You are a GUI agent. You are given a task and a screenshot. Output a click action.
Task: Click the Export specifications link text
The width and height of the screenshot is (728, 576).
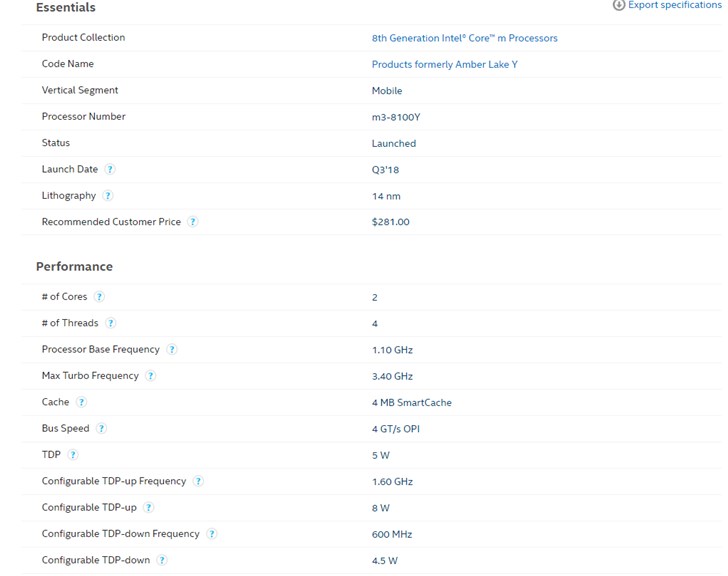673,5
